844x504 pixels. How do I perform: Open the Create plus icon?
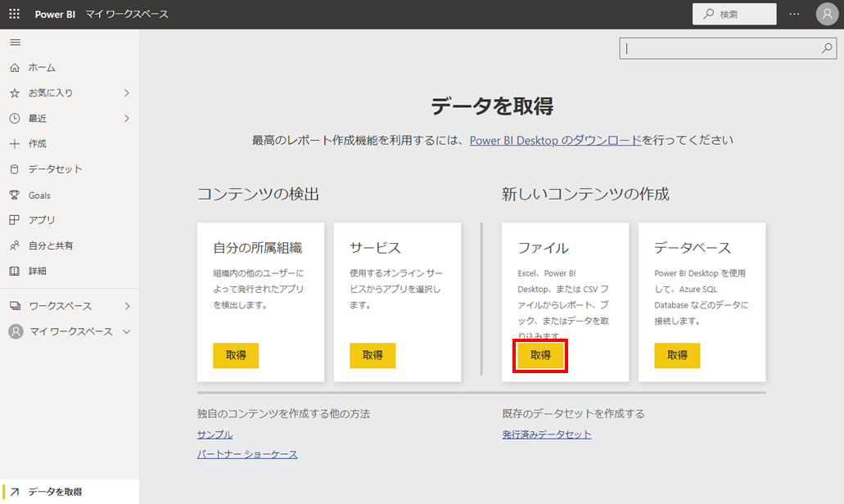point(14,144)
